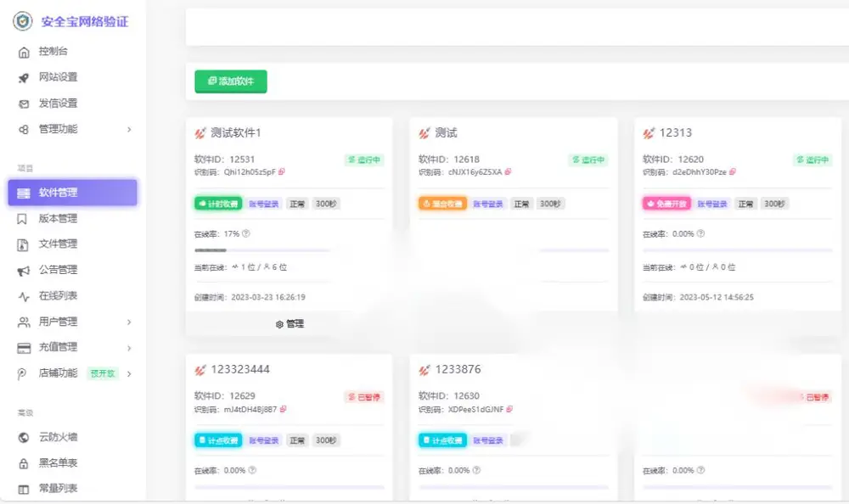Click the 店铺功能 icon in sidebar
849x504 pixels.
pos(22,374)
